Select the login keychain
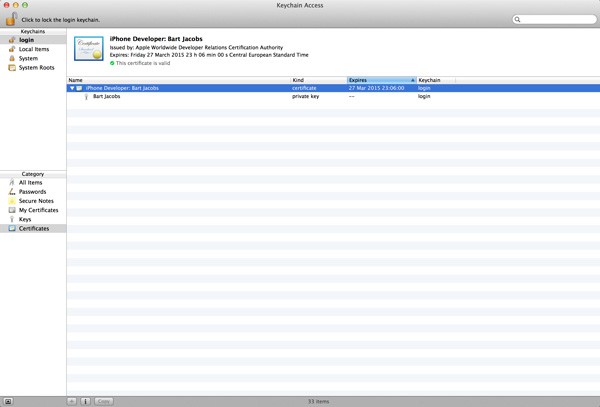Viewport: 600px width, 407px height. (33, 40)
